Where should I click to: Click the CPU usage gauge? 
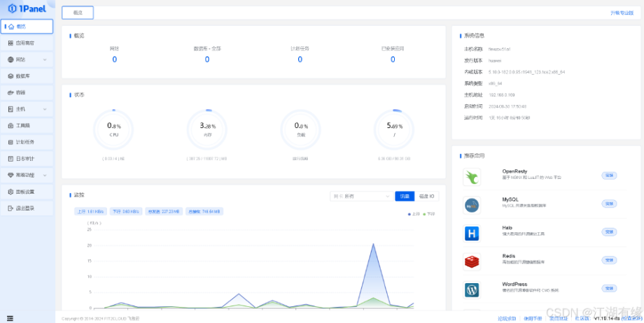[114, 129]
